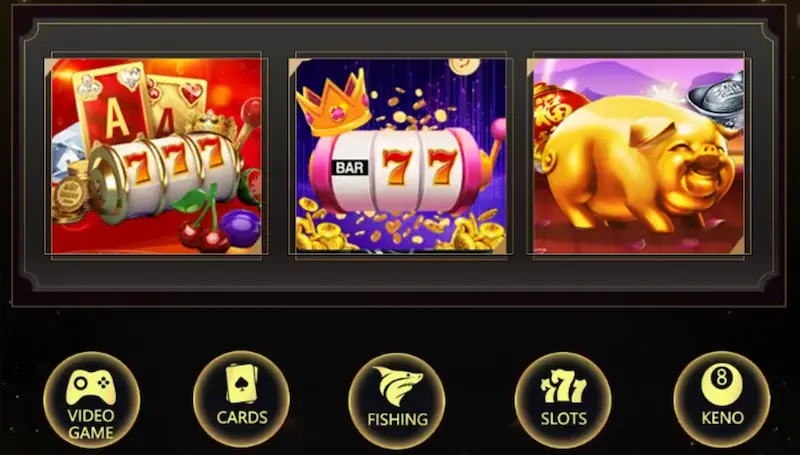Click the VIDEO GAME label text

click(x=91, y=424)
